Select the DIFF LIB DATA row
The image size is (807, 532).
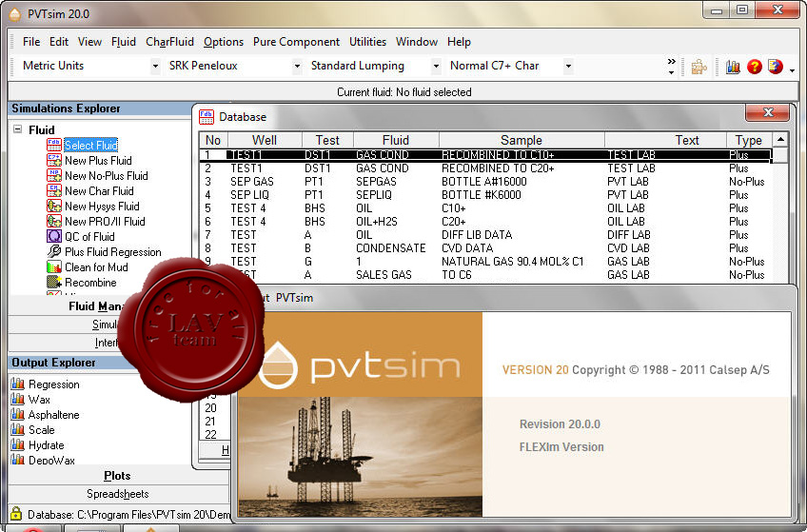485,235
